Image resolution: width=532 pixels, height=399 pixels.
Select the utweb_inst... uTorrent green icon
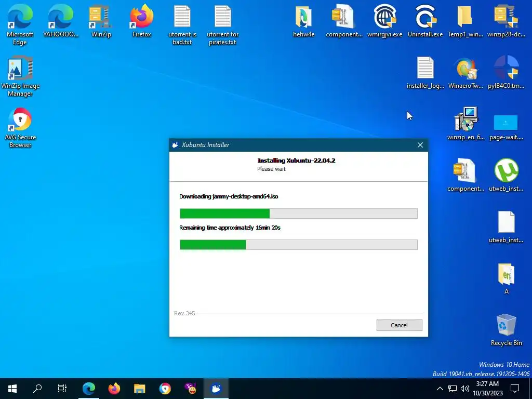point(506,175)
